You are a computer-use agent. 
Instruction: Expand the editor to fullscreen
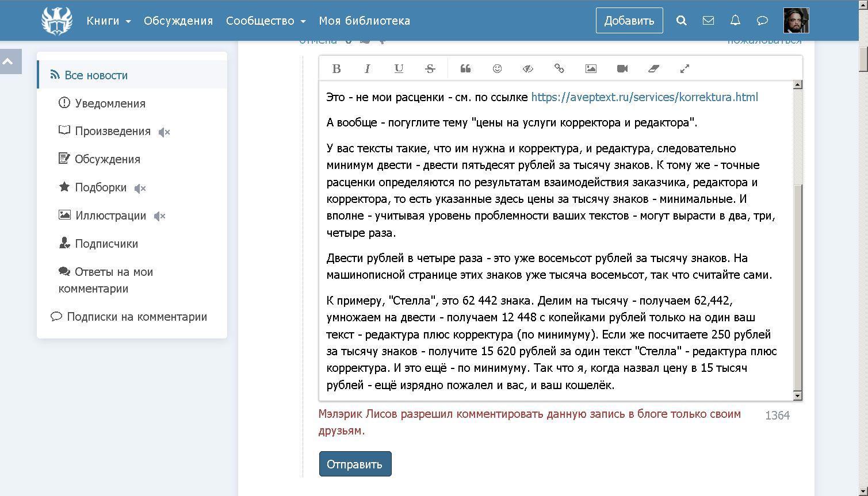pos(685,69)
